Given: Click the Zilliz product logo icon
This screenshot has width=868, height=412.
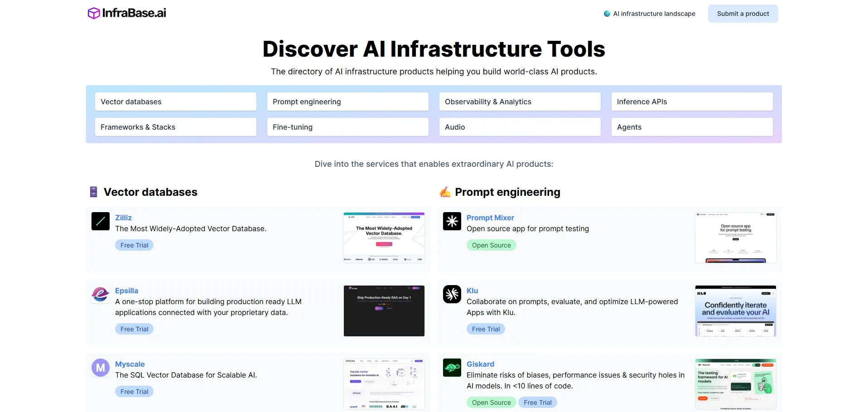Looking at the screenshot, I should tap(101, 221).
